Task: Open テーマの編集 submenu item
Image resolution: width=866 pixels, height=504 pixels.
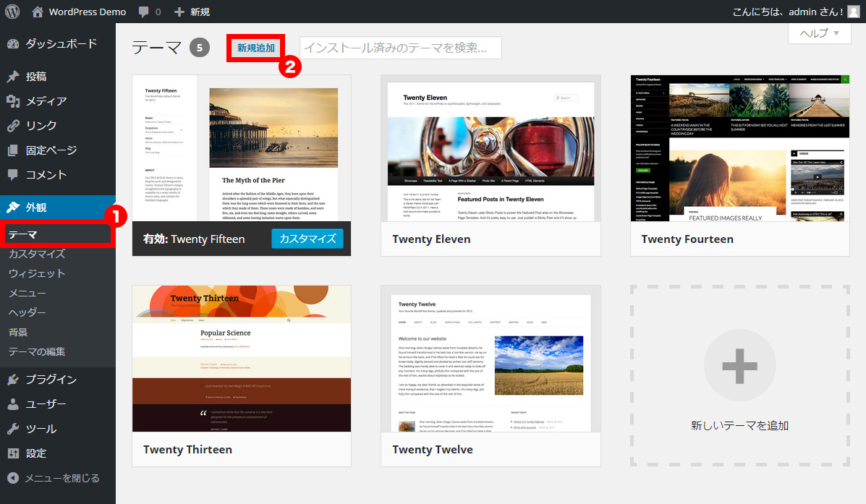Action: (x=37, y=351)
